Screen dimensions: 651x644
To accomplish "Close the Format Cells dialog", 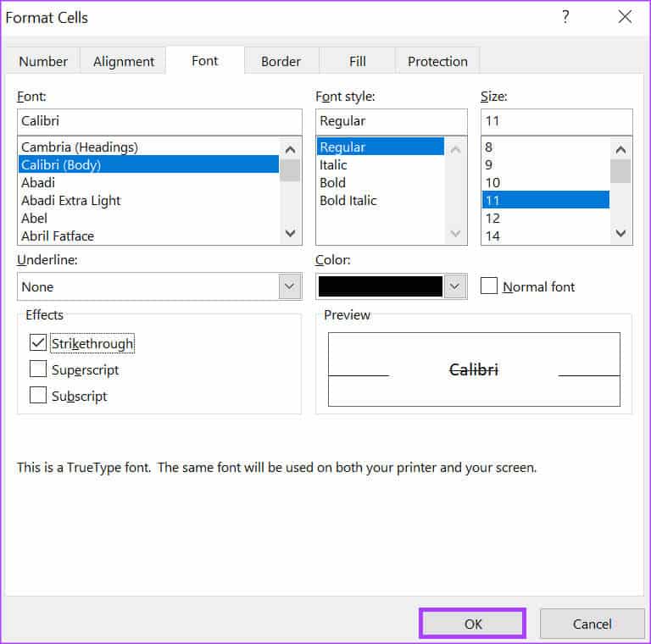I will click(625, 17).
